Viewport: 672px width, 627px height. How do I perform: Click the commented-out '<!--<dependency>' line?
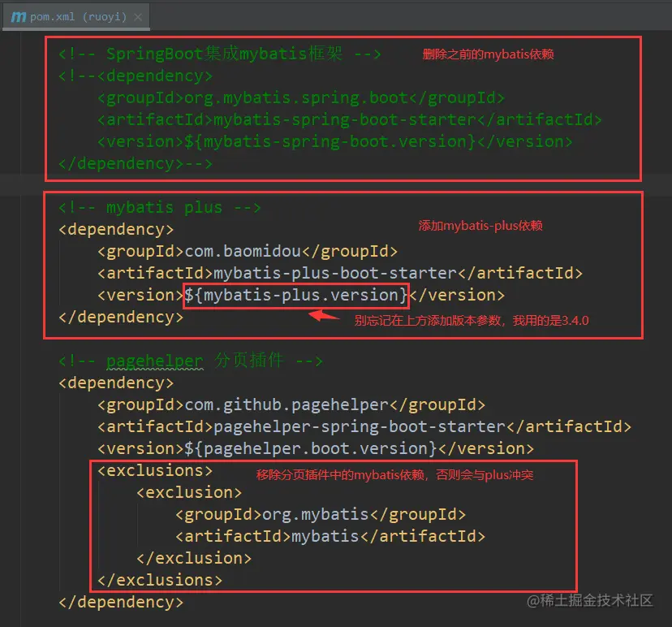point(136,76)
